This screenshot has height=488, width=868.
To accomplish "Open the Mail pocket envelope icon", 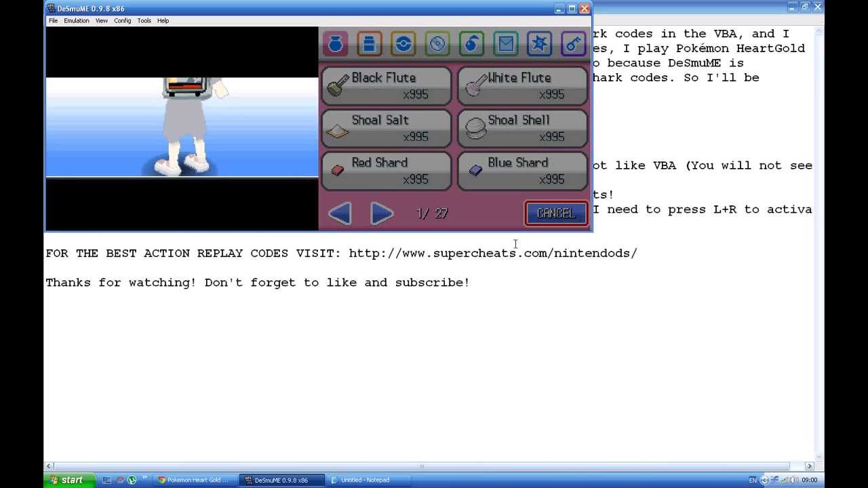I will [x=505, y=44].
